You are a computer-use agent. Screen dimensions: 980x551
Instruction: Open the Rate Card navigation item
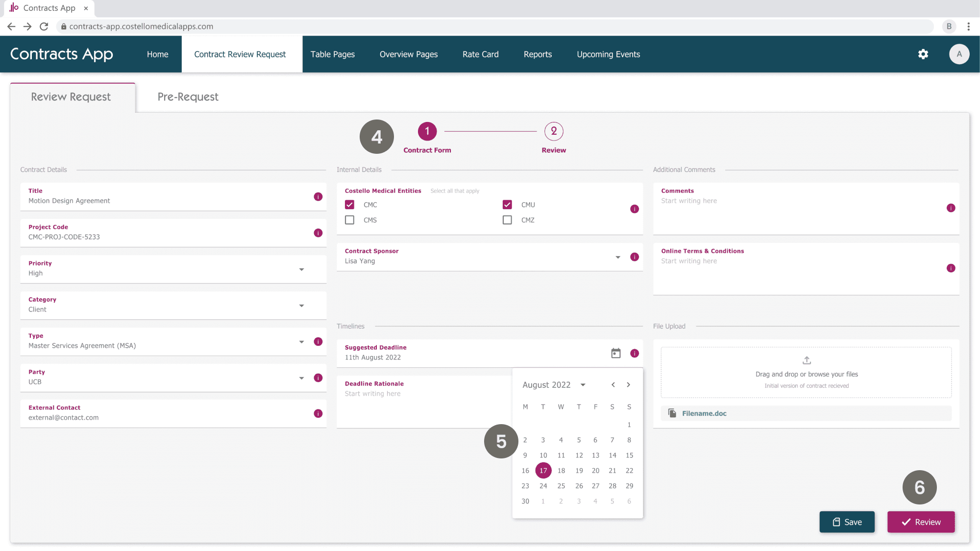click(480, 54)
